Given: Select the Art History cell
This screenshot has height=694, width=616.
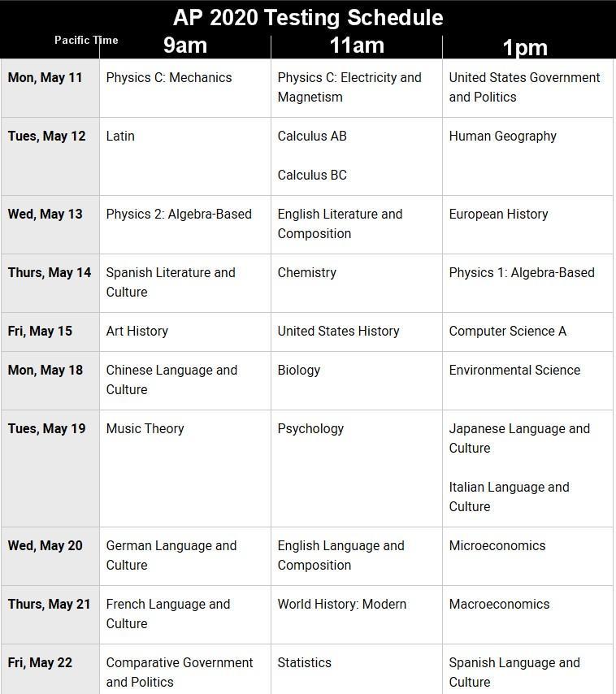Looking at the screenshot, I should tap(137, 332).
